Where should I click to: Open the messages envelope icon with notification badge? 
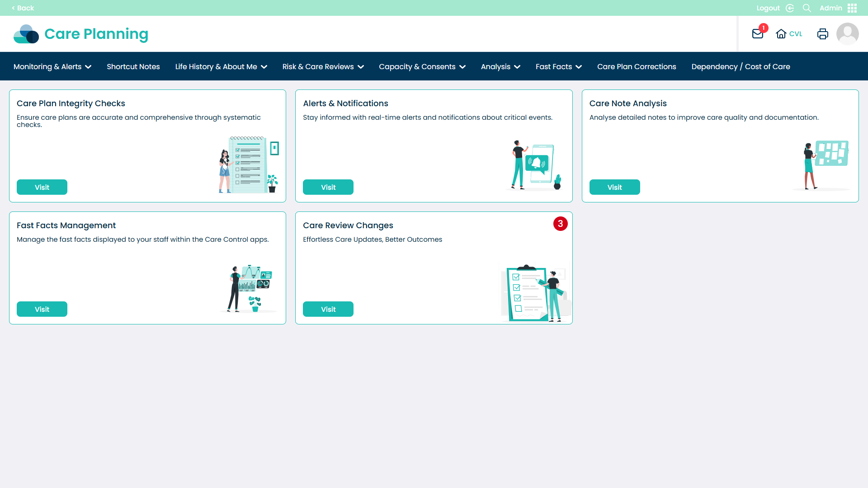[758, 33]
